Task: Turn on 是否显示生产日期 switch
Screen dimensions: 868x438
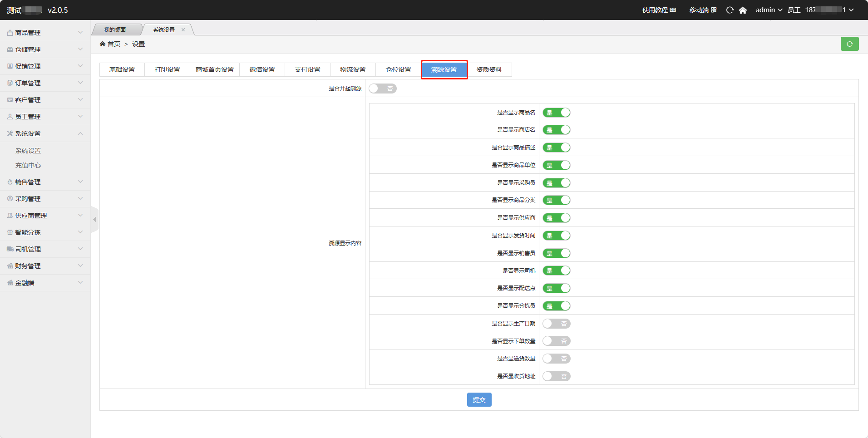Action: [x=556, y=324]
